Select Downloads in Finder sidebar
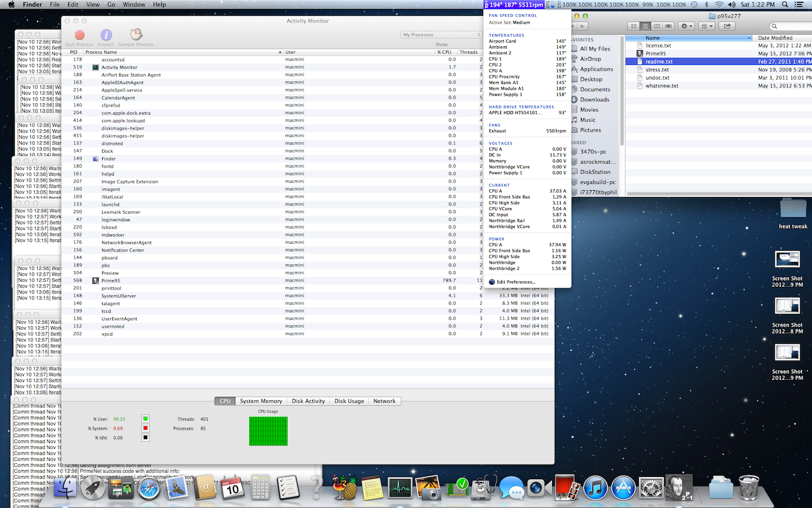This screenshot has width=812, height=508. [594, 99]
